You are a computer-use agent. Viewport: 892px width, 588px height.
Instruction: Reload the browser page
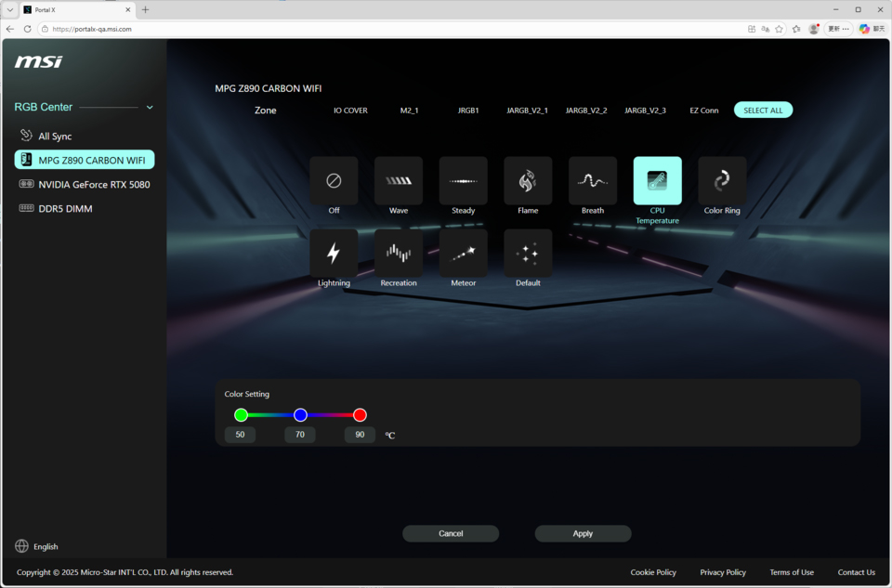[x=27, y=29]
